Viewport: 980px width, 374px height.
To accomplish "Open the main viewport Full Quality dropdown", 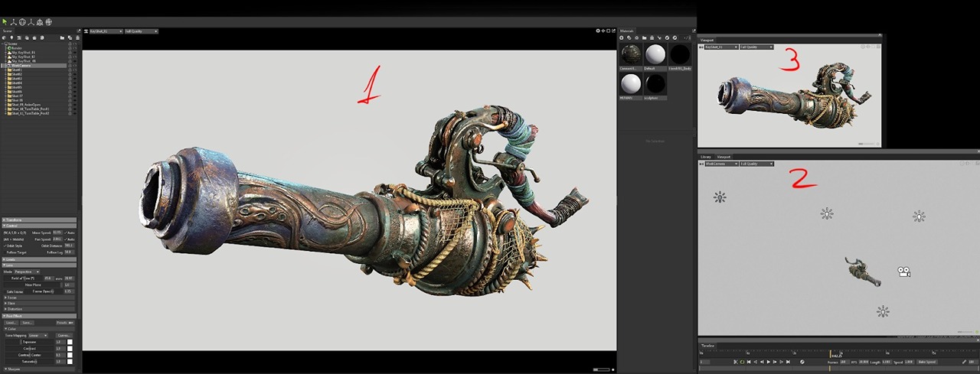I will click(141, 31).
